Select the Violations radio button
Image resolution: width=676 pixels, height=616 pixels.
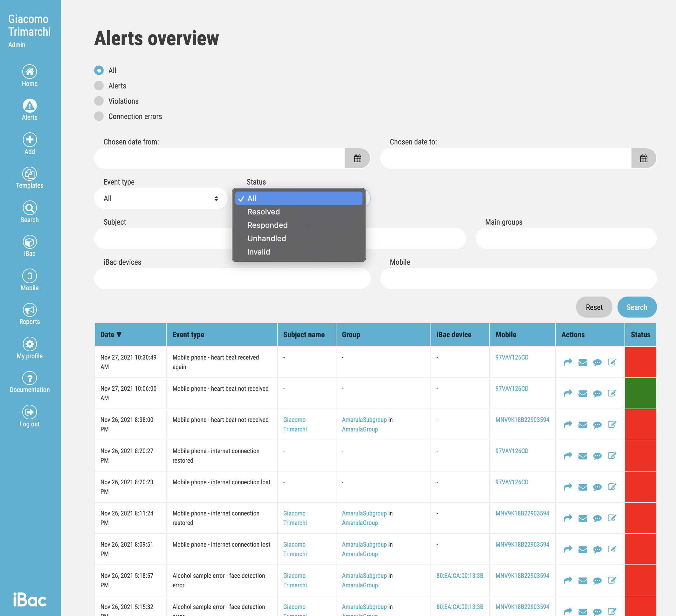click(x=99, y=101)
